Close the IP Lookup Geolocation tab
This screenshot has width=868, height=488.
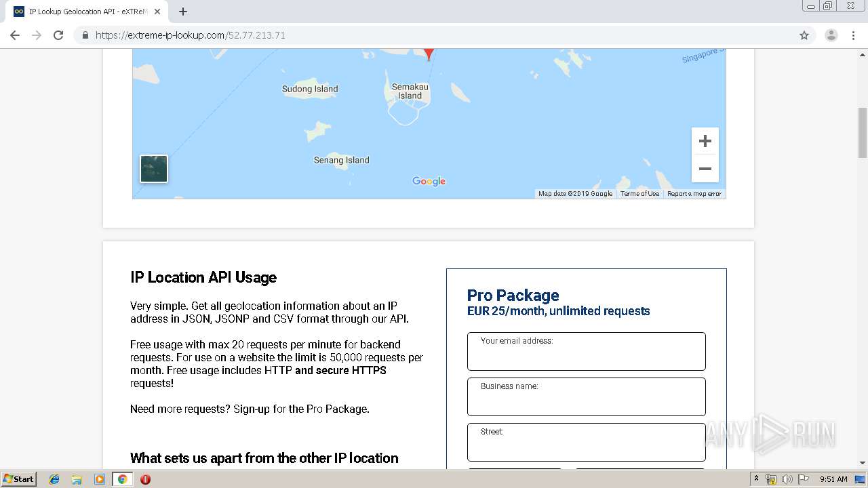(x=157, y=12)
